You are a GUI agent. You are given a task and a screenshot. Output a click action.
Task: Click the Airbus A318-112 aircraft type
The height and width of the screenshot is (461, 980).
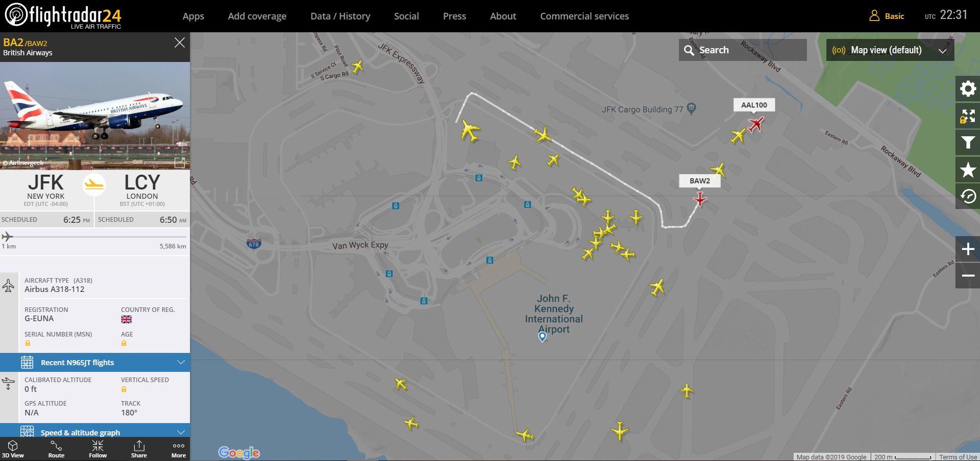[x=54, y=289]
